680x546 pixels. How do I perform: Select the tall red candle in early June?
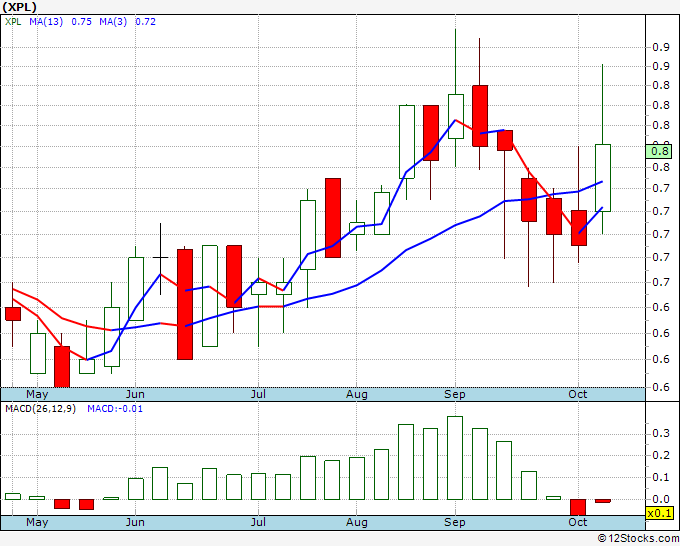(185, 304)
